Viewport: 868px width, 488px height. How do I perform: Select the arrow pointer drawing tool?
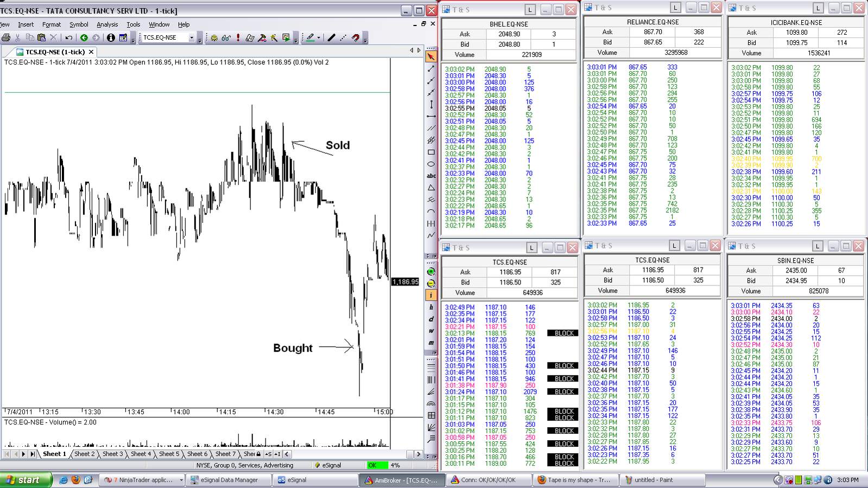coord(431,56)
